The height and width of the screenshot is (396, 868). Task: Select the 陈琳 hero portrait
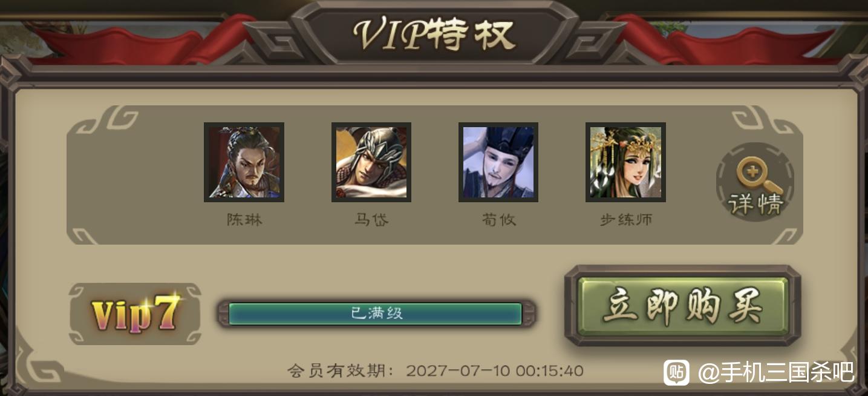pyautogui.click(x=244, y=162)
